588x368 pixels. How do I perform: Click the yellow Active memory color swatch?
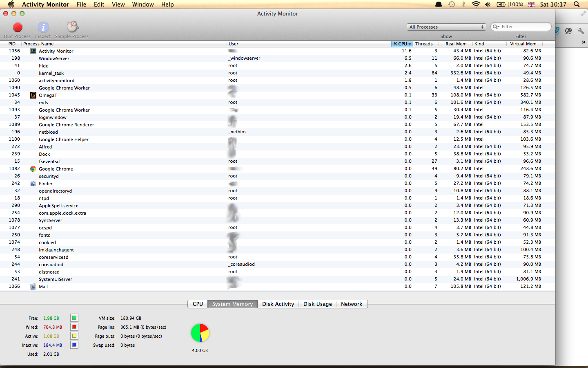tap(74, 336)
